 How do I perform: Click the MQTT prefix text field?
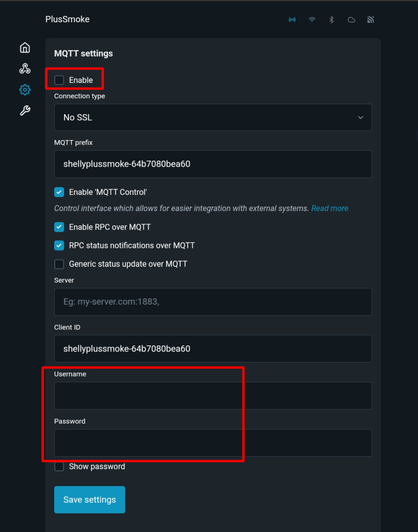[x=213, y=164]
